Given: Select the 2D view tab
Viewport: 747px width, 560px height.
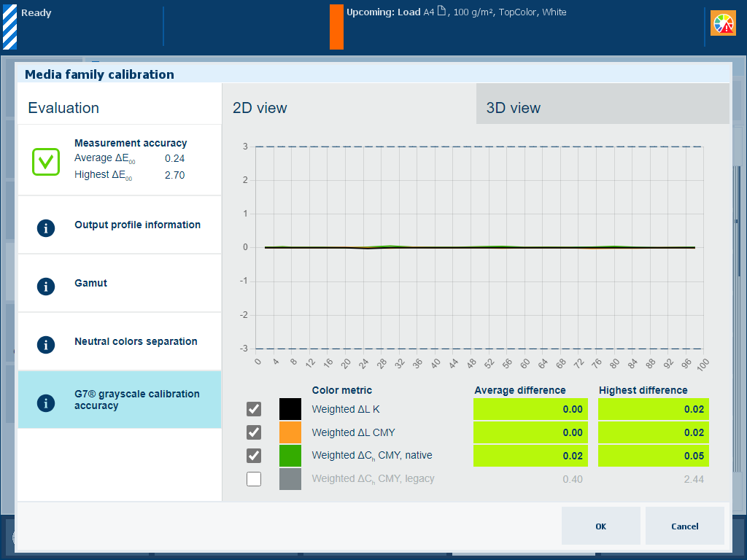Looking at the screenshot, I should pyautogui.click(x=349, y=107).
